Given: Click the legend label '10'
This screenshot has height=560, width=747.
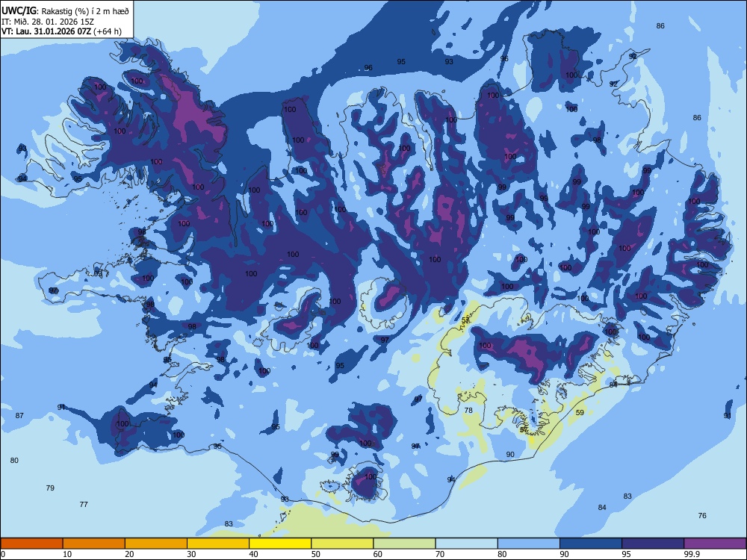Looking at the screenshot, I should [x=67, y=554].
